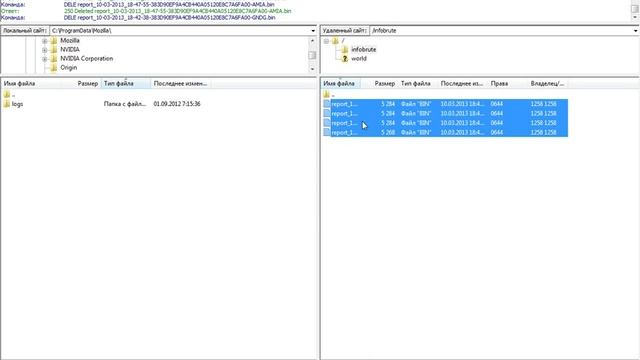Image resolution: width=640 pixels, height=360 pixels.
Task: Click the date 01.09.2012 7:15:36
Action: [177, 104]
